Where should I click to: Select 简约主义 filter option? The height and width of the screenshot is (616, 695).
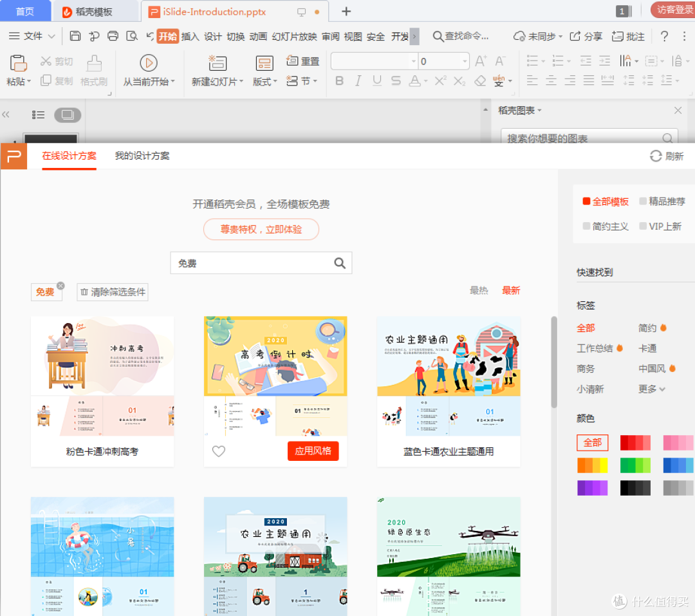pos(606,227)
